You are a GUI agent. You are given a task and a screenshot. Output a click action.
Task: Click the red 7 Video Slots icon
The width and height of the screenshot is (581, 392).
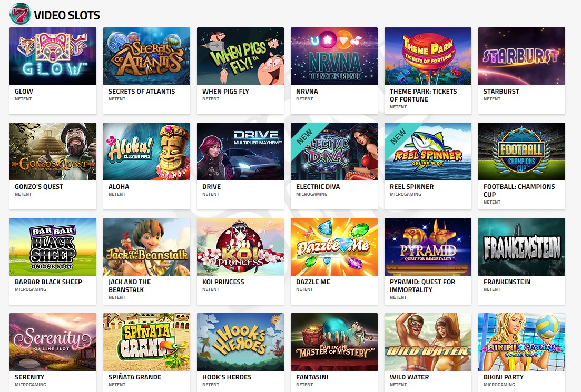click(19, 14)
